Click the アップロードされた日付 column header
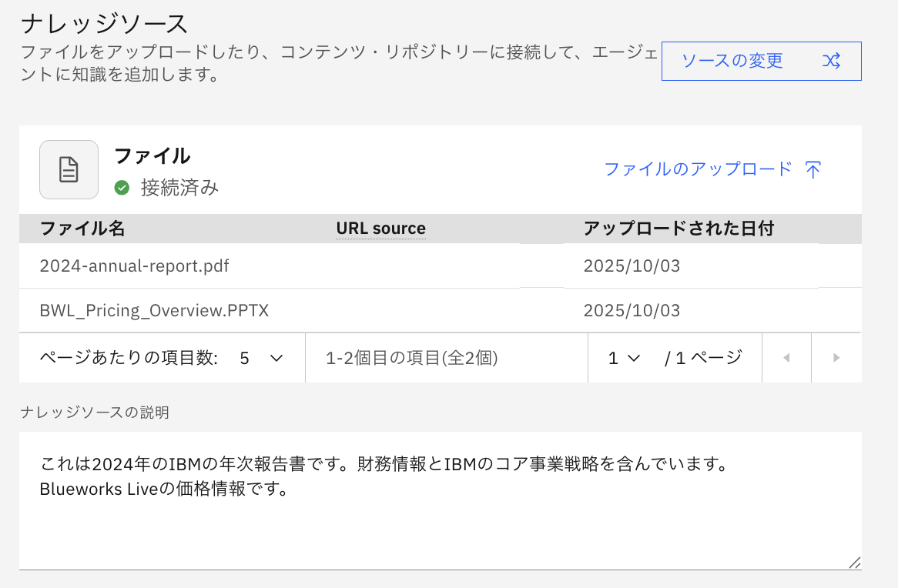The image size is (898, 588). 679,229
